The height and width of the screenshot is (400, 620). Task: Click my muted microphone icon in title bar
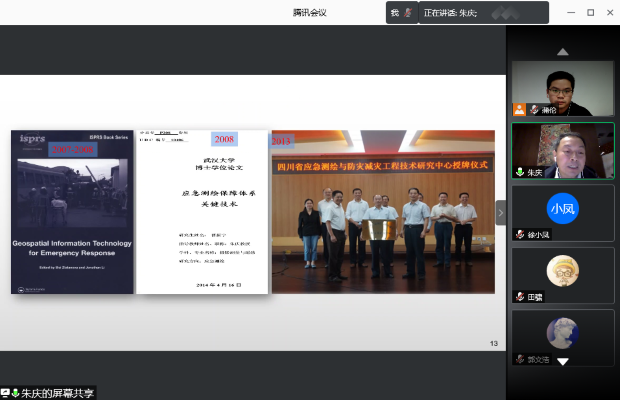pos(408,13)
